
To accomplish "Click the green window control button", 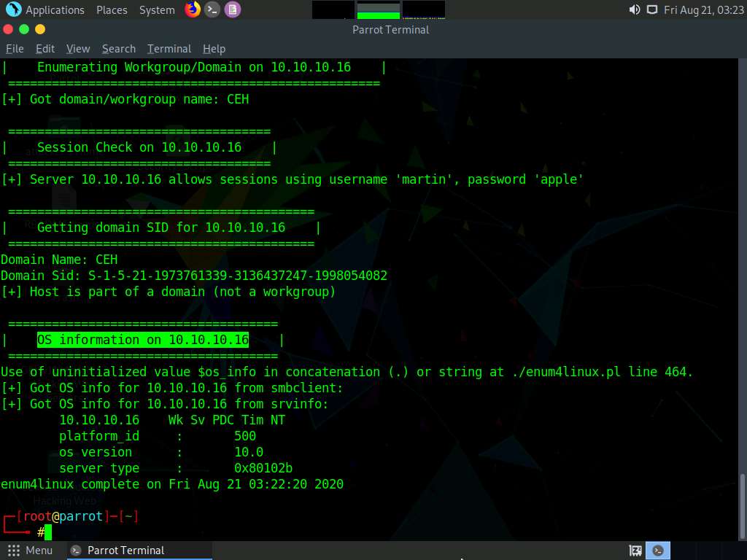I will pos(24,29).
